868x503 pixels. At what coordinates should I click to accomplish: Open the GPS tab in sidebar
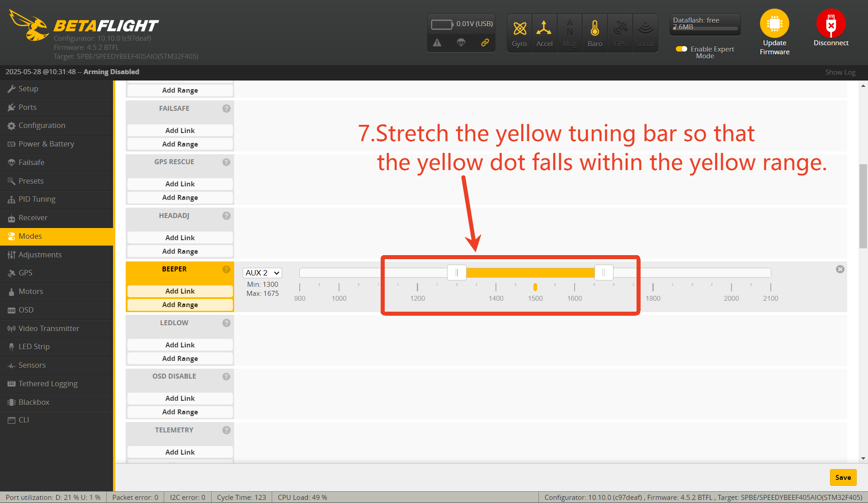coord(57,273)
